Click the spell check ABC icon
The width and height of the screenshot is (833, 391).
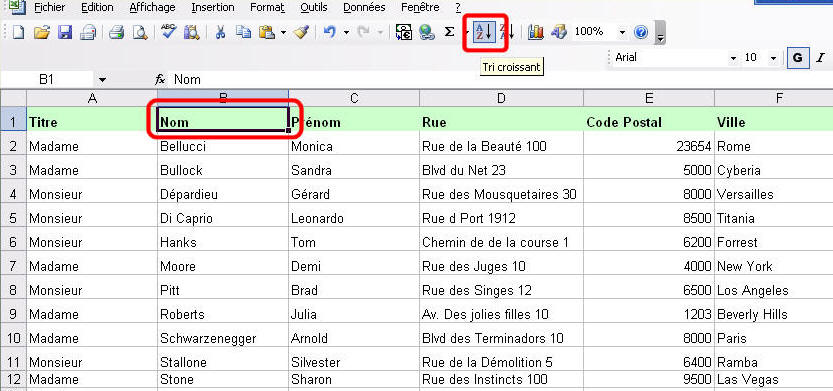(168, 32)
